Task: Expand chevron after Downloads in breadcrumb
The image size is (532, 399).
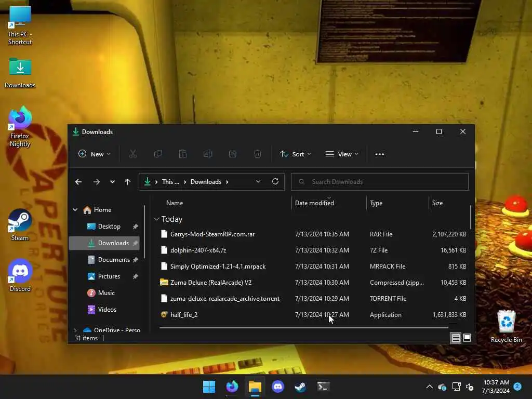Action: [227, 182]
